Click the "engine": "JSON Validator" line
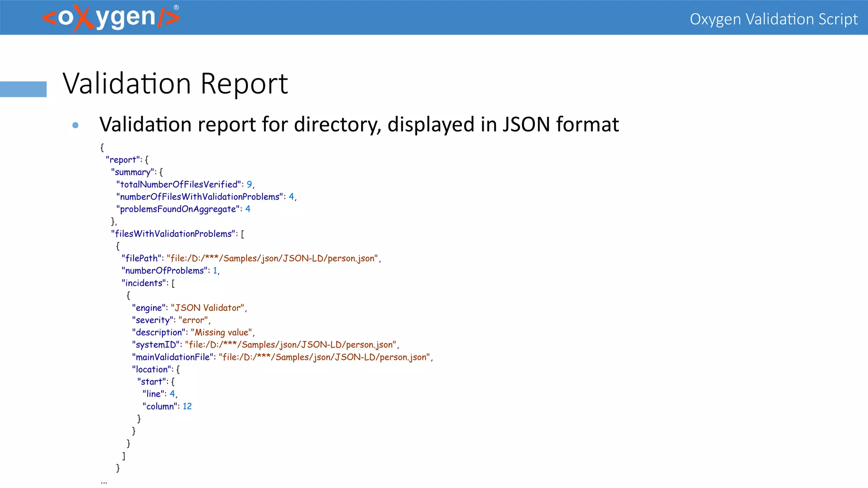 coord(189,308)
